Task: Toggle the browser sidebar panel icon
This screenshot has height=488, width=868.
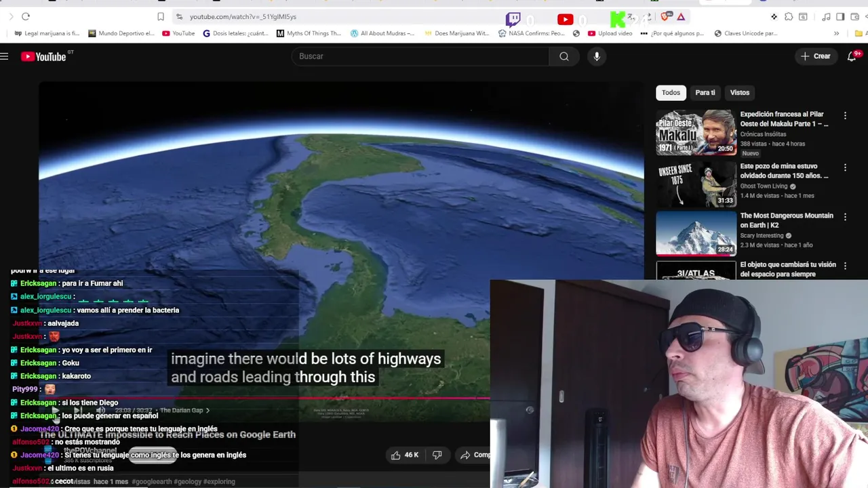Action: [840, 16]
